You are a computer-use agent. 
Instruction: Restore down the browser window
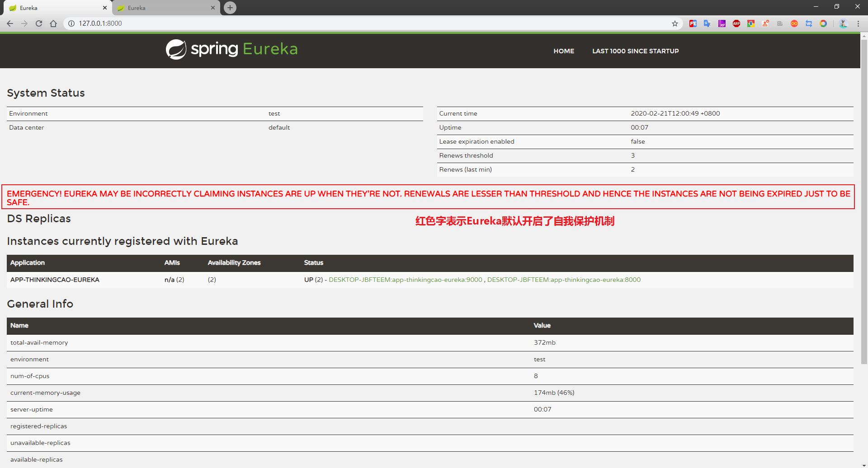(x=836, y=6)
